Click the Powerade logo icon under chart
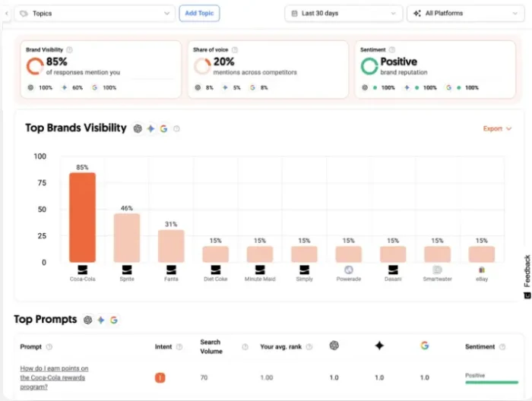532x401 pixels. (349, 270)
